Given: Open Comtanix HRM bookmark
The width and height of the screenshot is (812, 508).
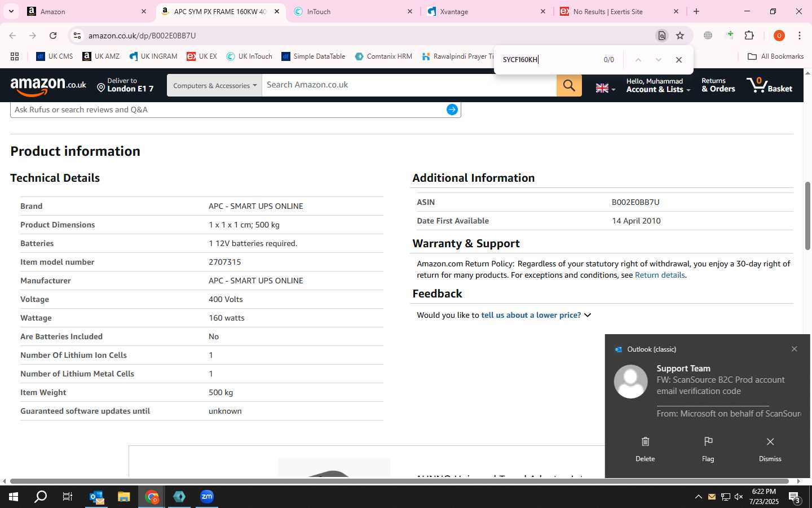Looking at the screenshot, I should click(x=383, y=56).
